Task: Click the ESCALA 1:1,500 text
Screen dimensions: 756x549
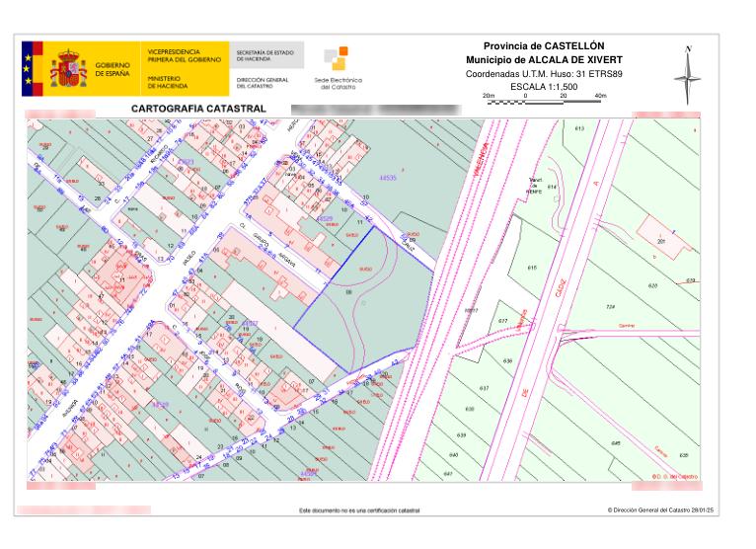Action: 544,87
